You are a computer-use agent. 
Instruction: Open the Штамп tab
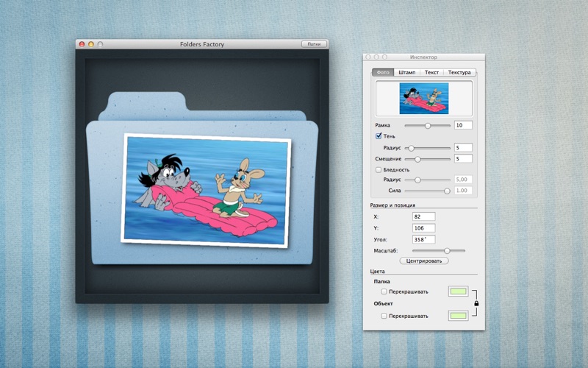pos(407,72)
